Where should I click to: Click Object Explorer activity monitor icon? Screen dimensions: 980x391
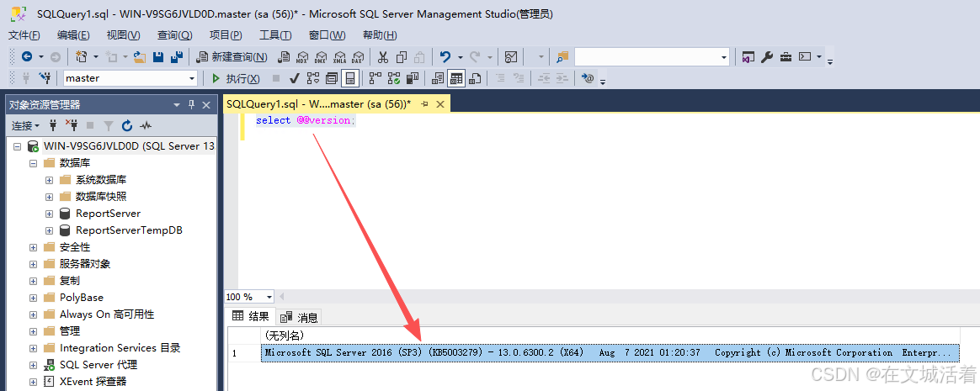(146, 125)
